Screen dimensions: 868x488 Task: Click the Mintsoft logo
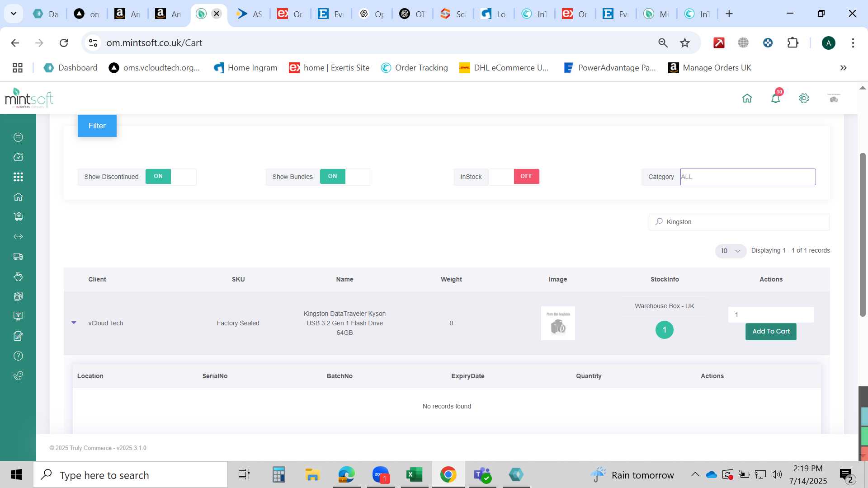(29, 98)
